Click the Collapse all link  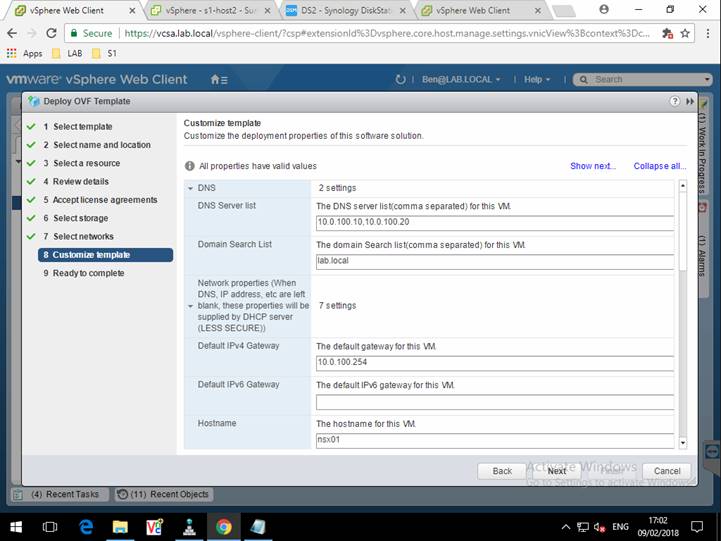[660, 166]
